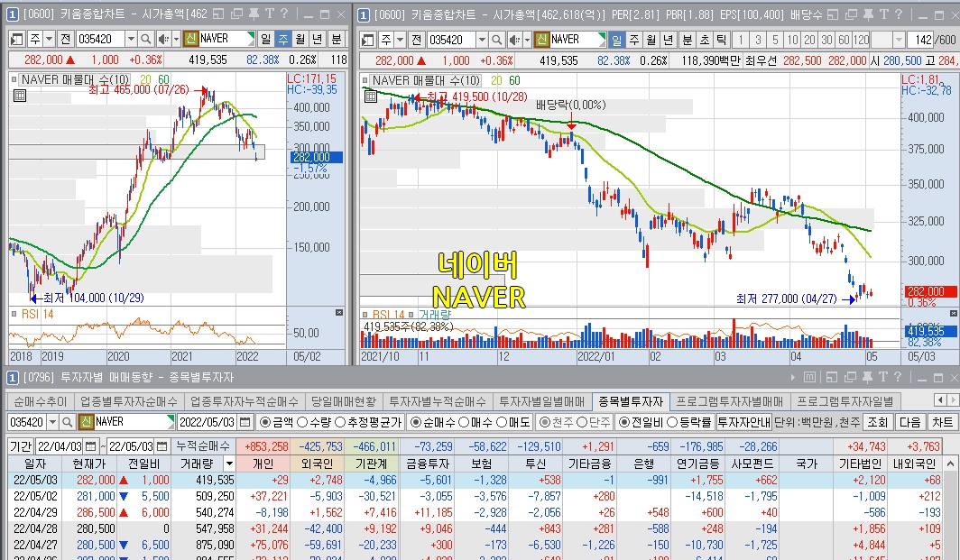Click the 신 badge in left chart
This screenshot has height=560, width=960.
tap(190, 39)
